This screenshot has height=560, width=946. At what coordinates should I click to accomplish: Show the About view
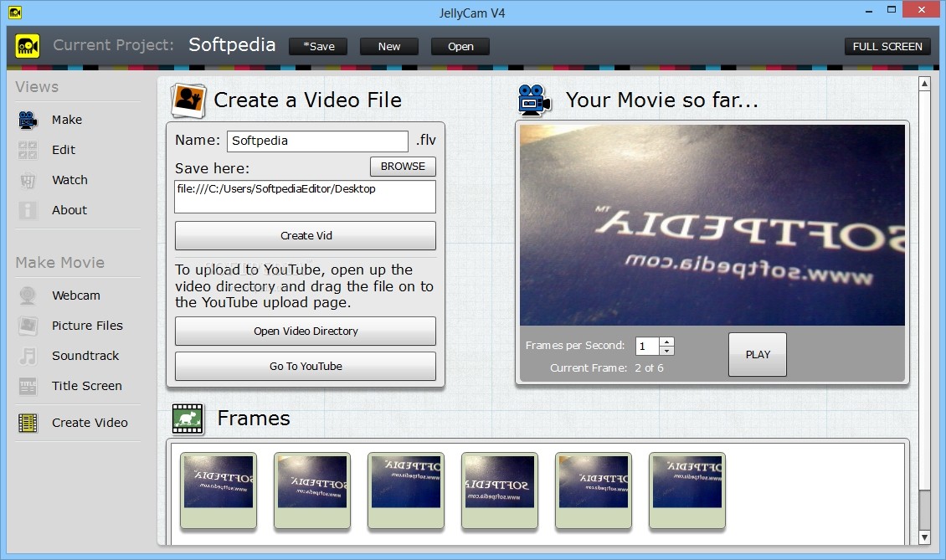pos(69,210)
